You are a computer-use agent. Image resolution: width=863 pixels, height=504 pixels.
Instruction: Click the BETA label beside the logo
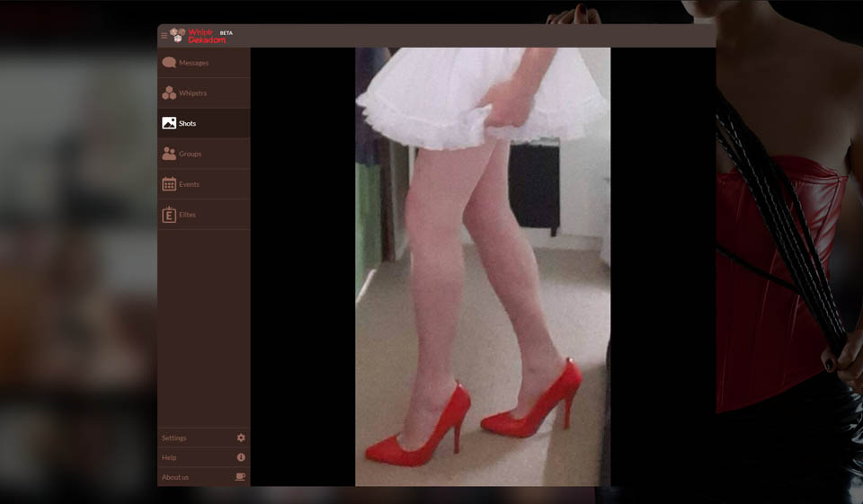tap(226, 32)
